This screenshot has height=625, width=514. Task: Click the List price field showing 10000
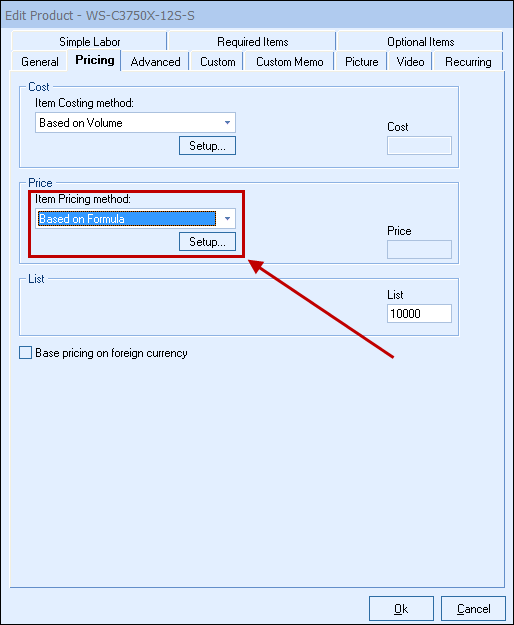[x=419, y=313]
